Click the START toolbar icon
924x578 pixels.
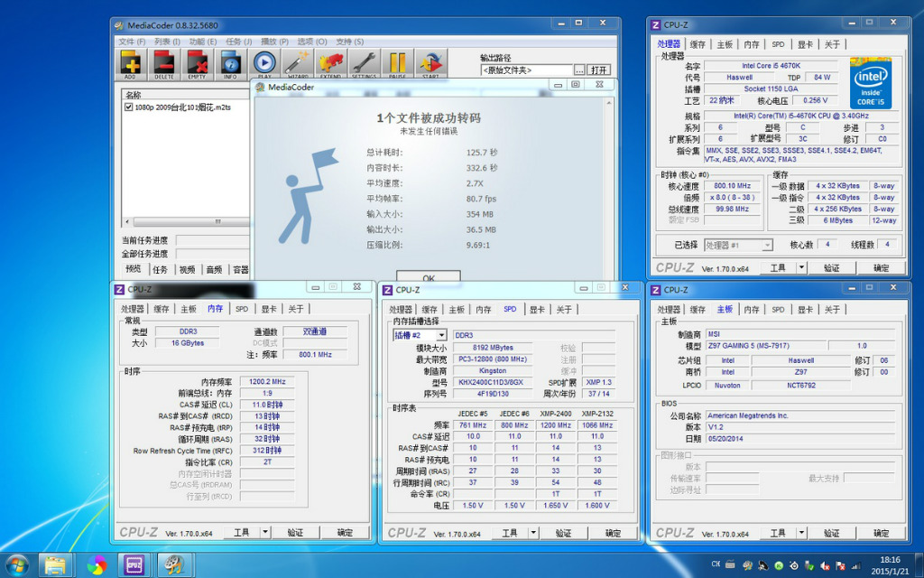point(430,65)
